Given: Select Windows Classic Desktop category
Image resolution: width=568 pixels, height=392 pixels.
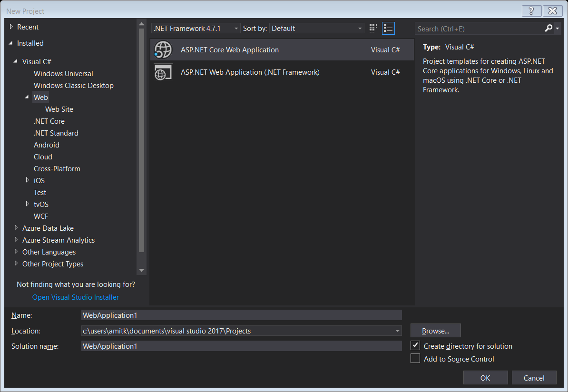Looking at the screenshot, I should (74, 86).
